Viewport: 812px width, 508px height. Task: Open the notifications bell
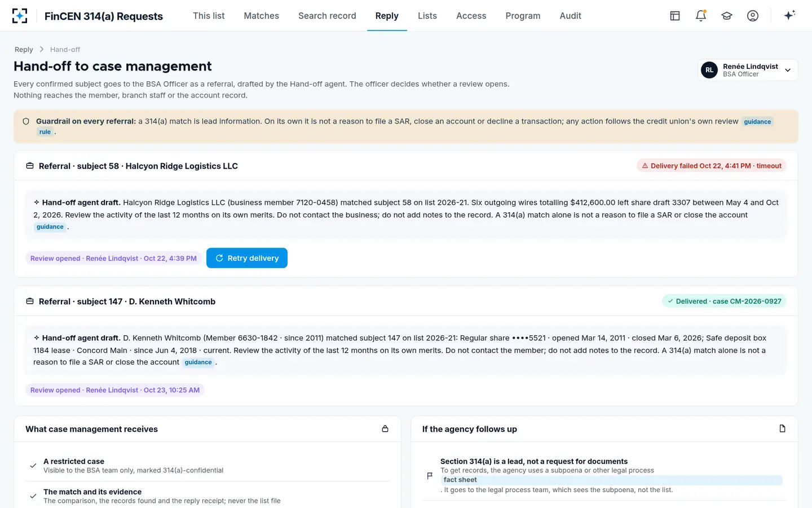(x=701, y=16)
